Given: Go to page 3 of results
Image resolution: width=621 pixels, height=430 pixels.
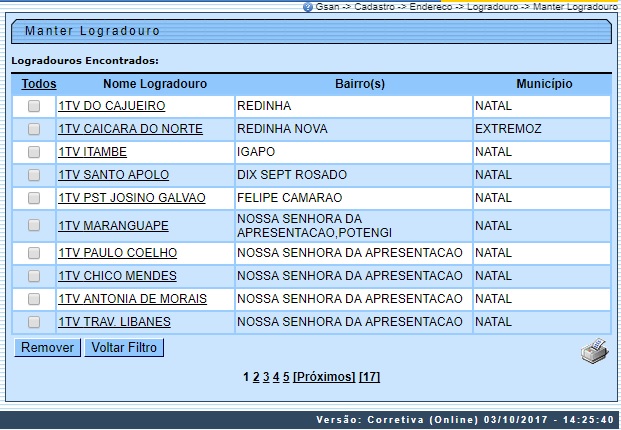Looking at the screenshot, I should (266, 377).
